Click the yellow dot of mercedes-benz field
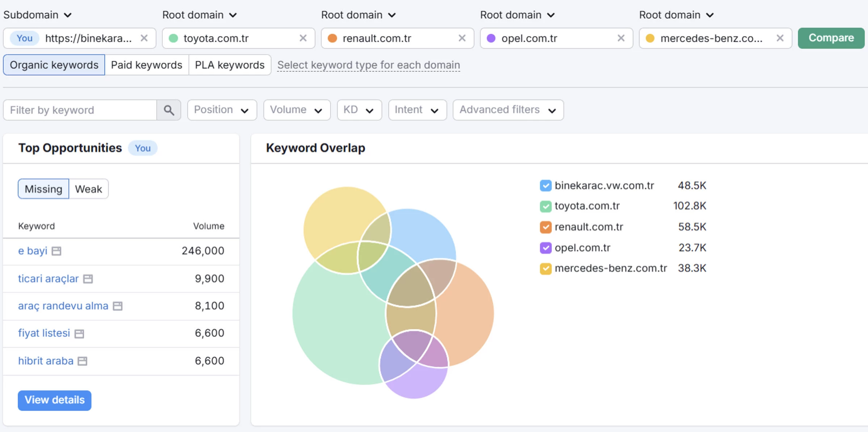The image size is (868, 432). point(650,38)
